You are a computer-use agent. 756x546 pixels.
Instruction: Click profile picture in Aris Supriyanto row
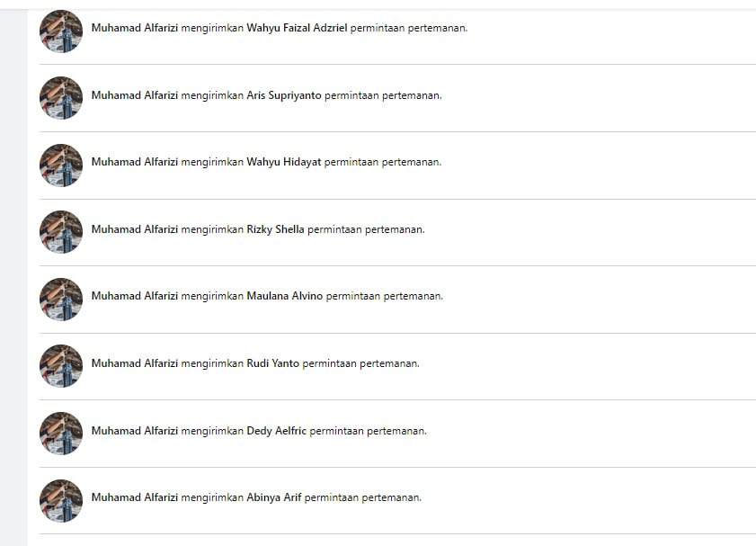[x=61, y=98]
